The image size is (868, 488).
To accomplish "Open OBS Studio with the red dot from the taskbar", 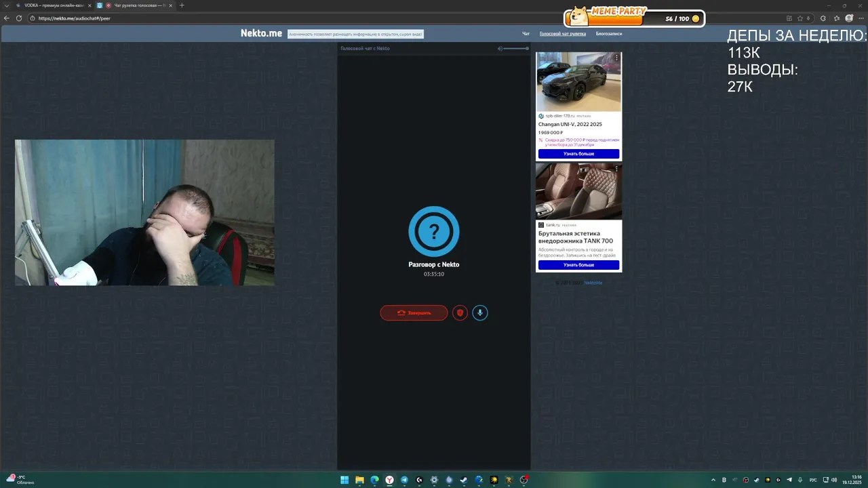I will (524, 480).
